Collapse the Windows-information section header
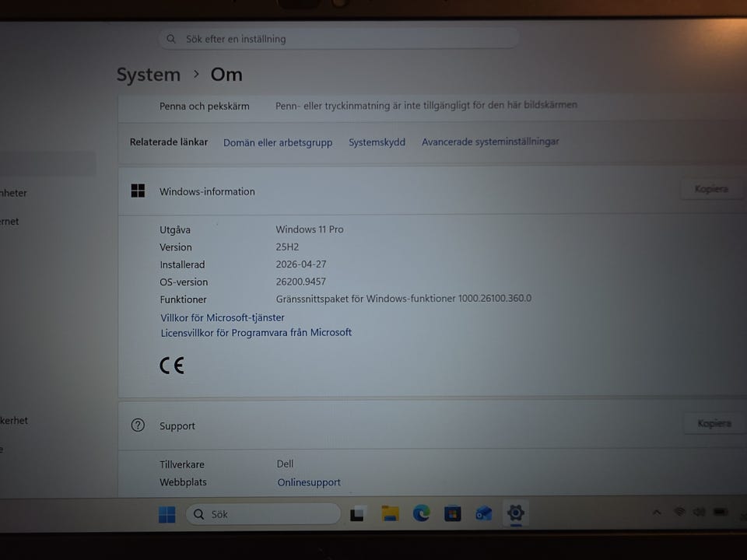747x560 pixels. coord(432,191)
